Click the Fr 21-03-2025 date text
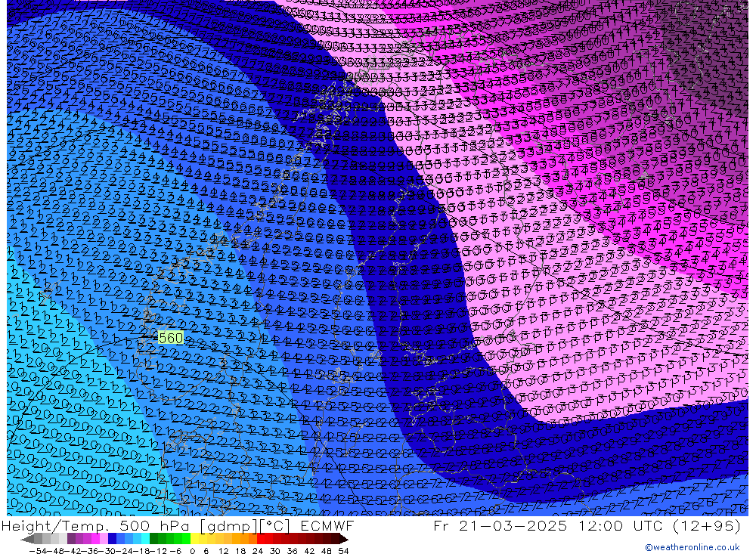Screen dimensions: 756x554 coord(500,525)
